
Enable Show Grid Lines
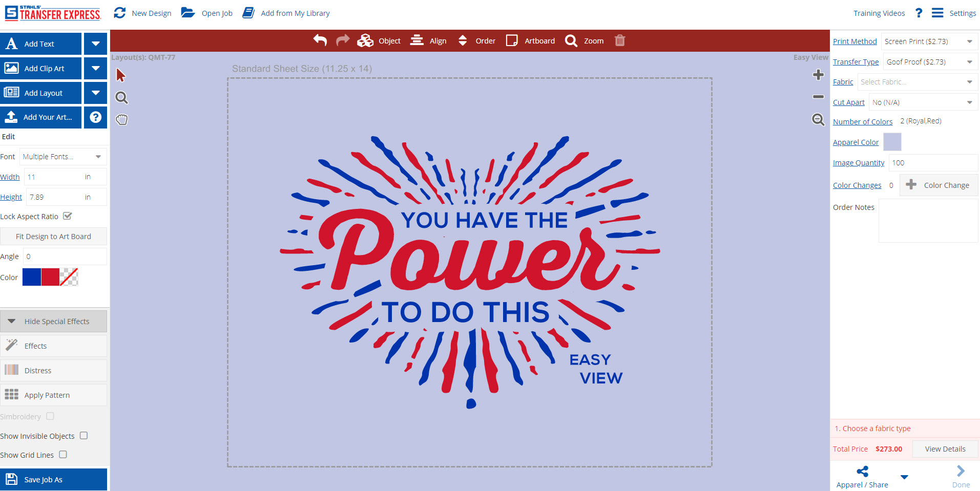(63, 454)
